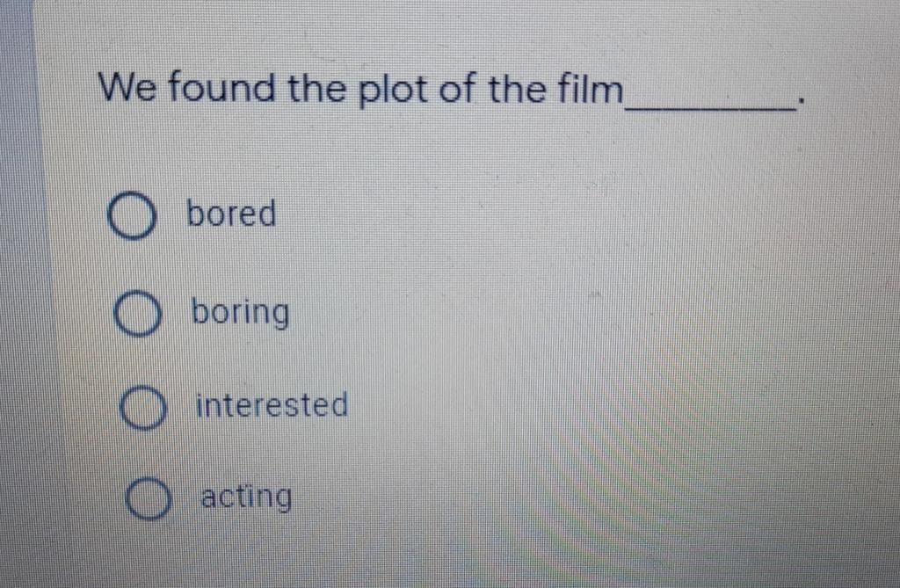
Task: Click the word 'of' in the question
Action: click(457, 89)
